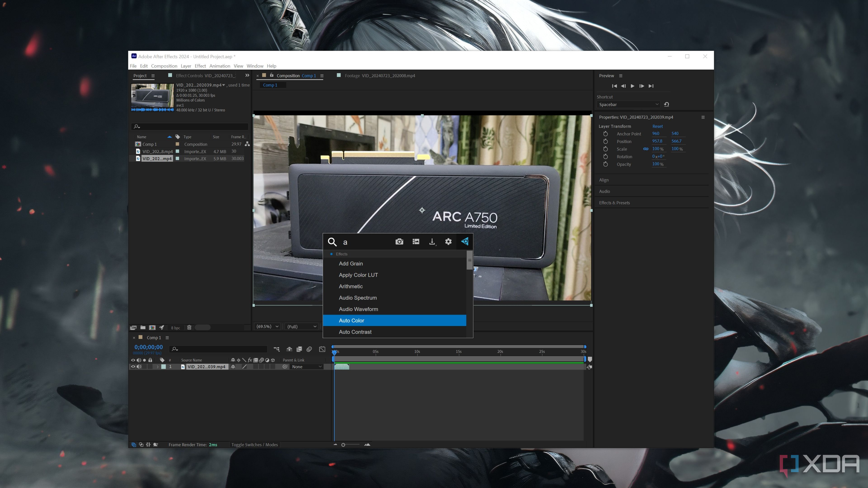Open flowchart icon next to Comp 1 row
Image resolution: width=868 pixels, height=488 pixels.
click(x=247, y=144)
